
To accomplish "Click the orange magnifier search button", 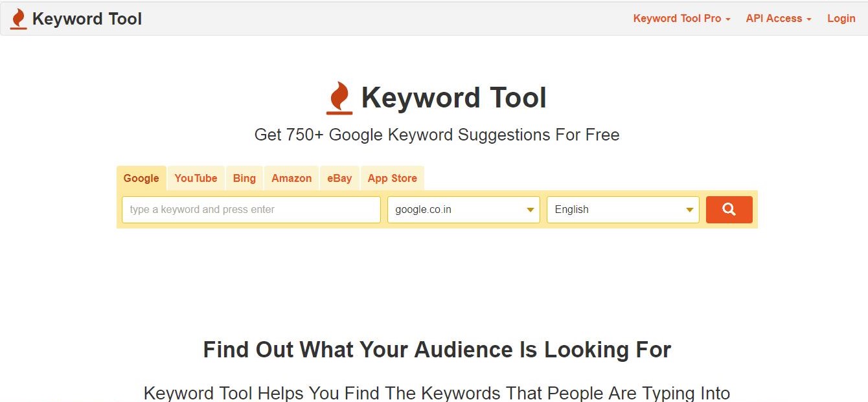I will [729, 210].
